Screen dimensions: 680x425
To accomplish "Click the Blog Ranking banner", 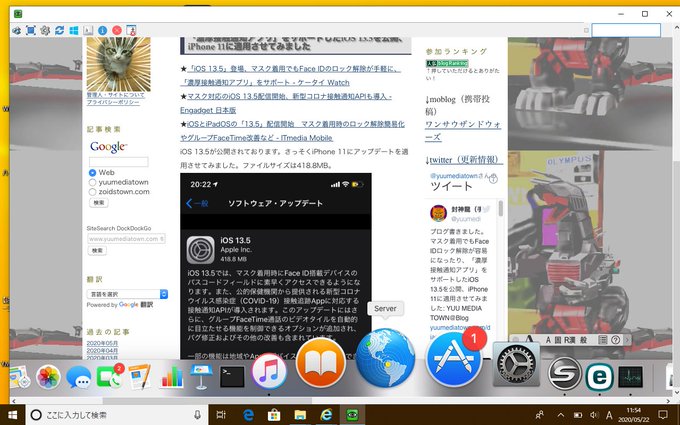I will (447, 63).
